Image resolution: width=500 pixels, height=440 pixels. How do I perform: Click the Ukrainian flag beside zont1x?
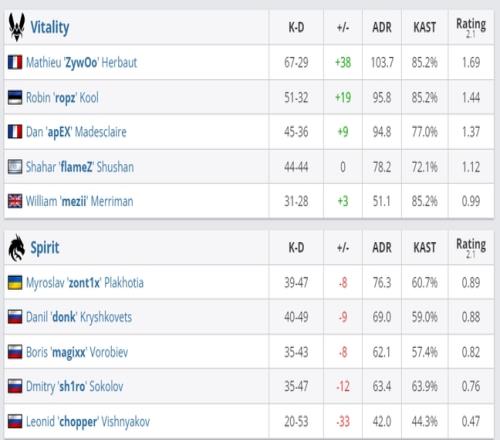tap(15, 282)
